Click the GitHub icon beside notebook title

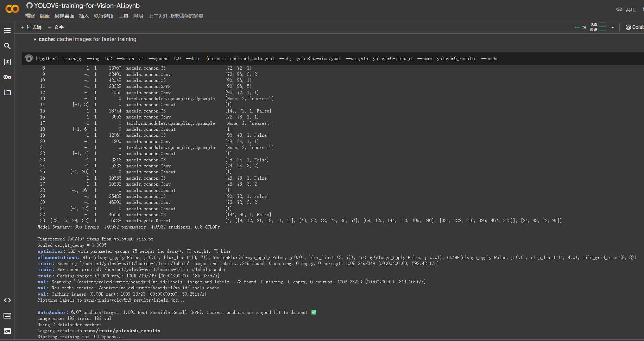tap(30, 6)
